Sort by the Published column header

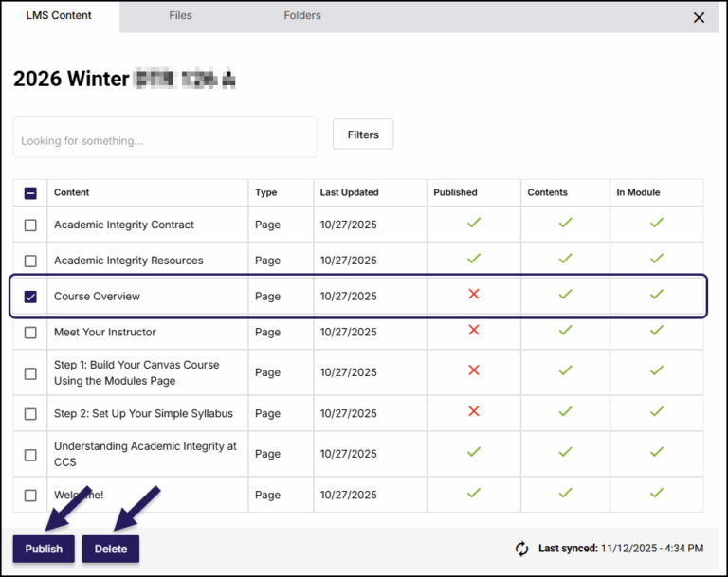pos(455,192)
